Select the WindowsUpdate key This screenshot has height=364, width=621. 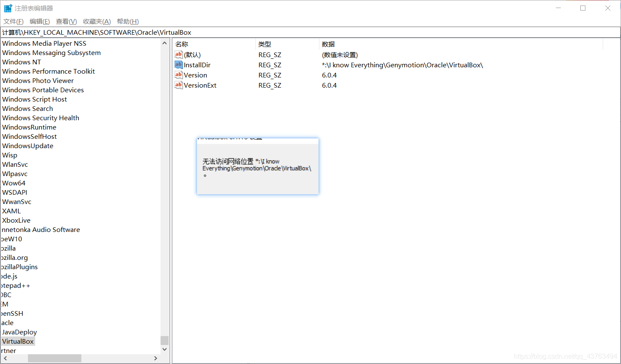28,146
